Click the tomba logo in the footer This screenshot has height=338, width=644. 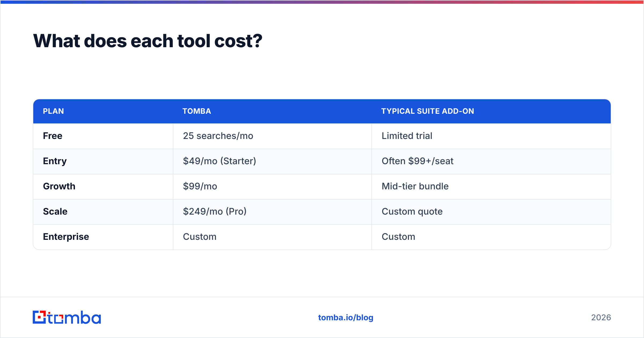67,317
